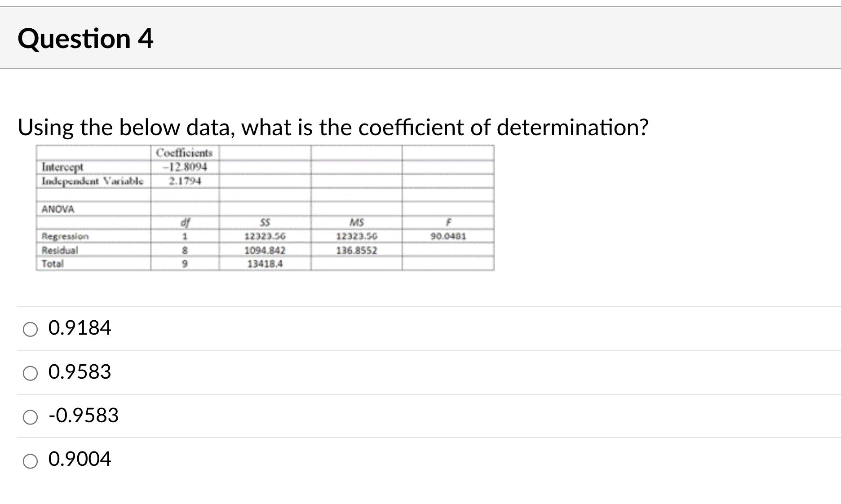Click the MS value 136.8552

tap(356, 250)
